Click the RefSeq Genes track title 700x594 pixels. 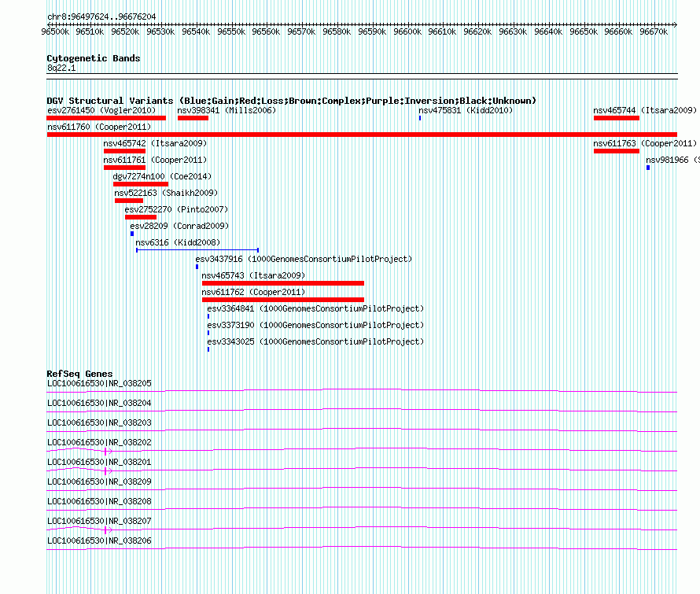tap(79, 374)
